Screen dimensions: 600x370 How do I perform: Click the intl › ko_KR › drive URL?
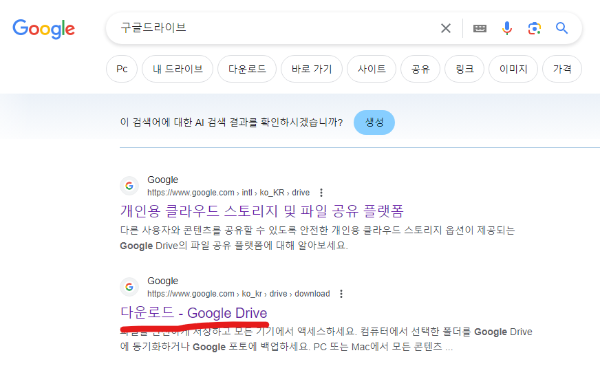click(228, 192)
